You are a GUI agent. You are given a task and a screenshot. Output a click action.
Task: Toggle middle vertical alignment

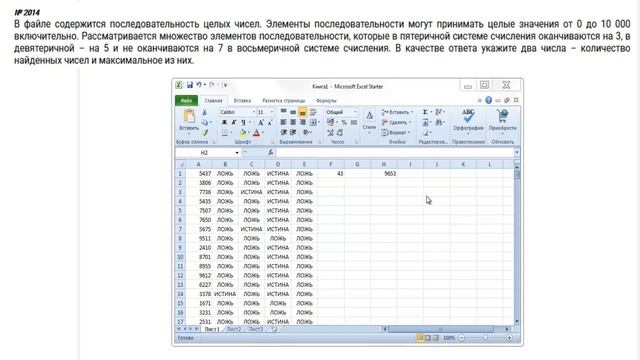tap(293, 112)
